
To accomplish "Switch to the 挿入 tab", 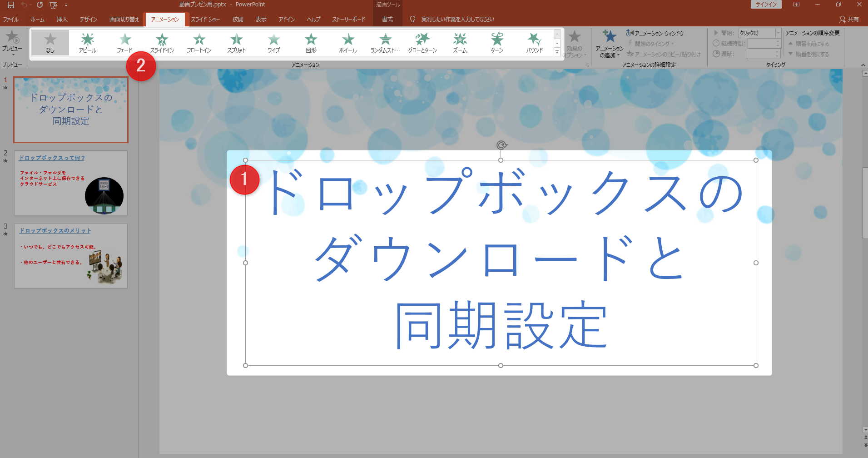I will (x=62, y=19).
